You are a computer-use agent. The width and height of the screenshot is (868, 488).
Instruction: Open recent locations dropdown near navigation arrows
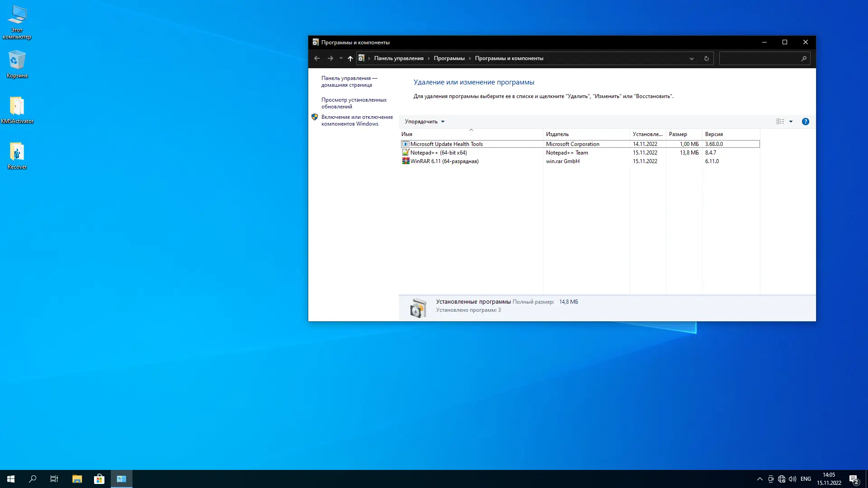(x=341, y=58)
